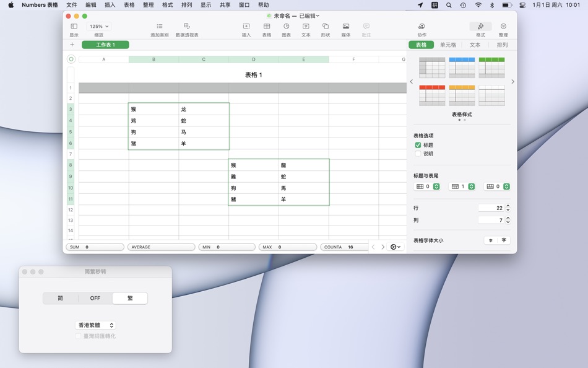This screenshot has width=588, height=368.
Task: Click the SUM quick calculation pill
Action: tap(95, 247)
